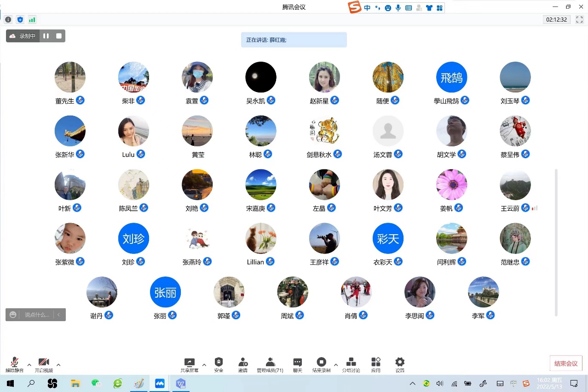Open the 聊天 chat panel
Viewport: 588px width, 392px height.
pos(298,365)
